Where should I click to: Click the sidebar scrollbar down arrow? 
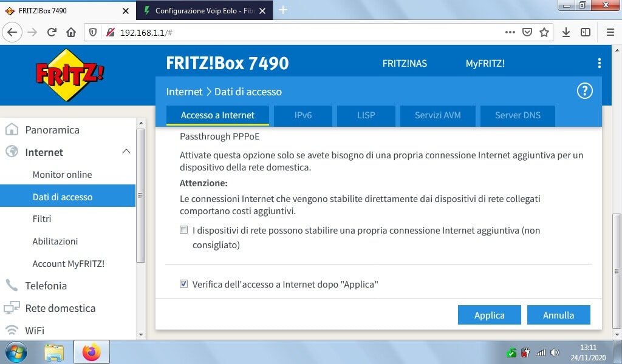[x=141, y=335]
